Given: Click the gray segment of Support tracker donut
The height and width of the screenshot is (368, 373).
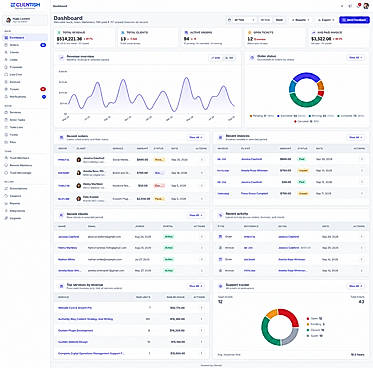Looking at the screenshot, I should tap(291, 338).
